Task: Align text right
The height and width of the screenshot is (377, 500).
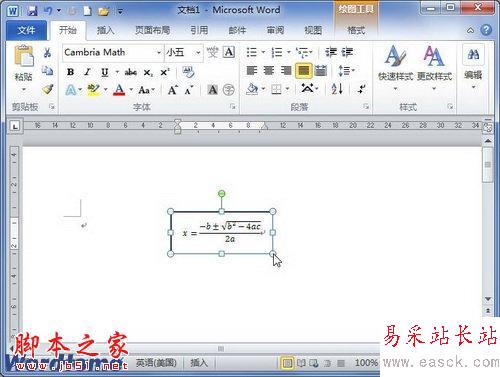Action: [286, 70]
